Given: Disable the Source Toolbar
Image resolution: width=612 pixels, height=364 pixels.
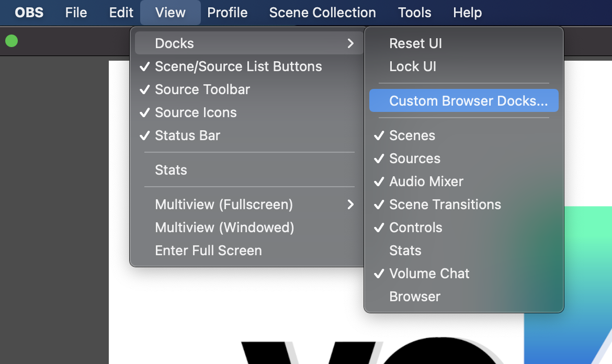Looking at the screenshot, I should [201, 89].
